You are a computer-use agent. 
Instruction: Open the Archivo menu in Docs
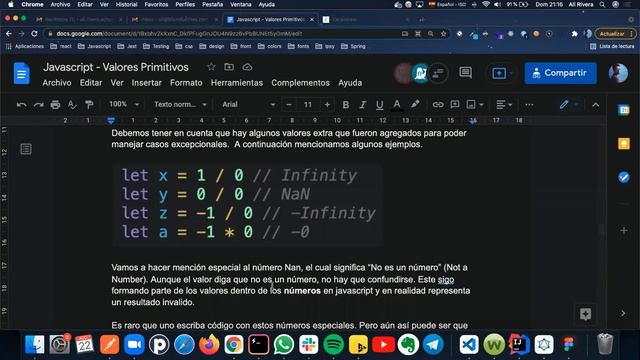pyautogui.click(x=57, y=83)
